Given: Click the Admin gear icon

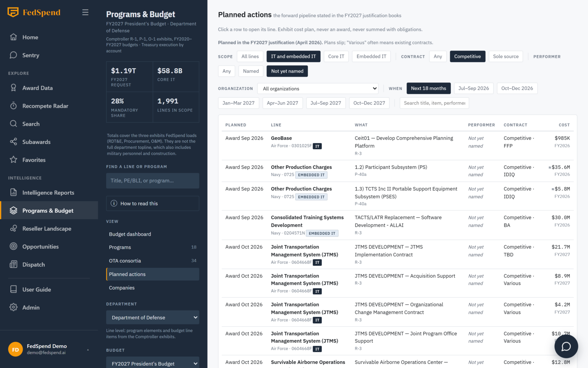Looking at the screenshot, I should [13, 307].
